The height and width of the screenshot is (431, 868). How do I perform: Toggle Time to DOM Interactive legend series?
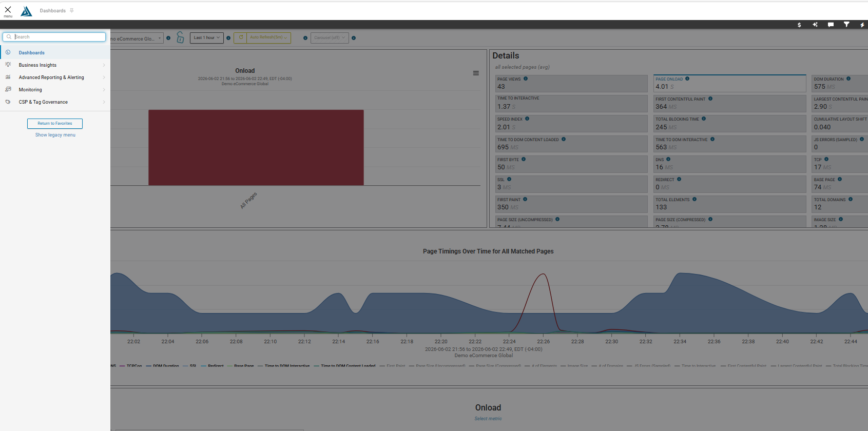tap(284, 366)
